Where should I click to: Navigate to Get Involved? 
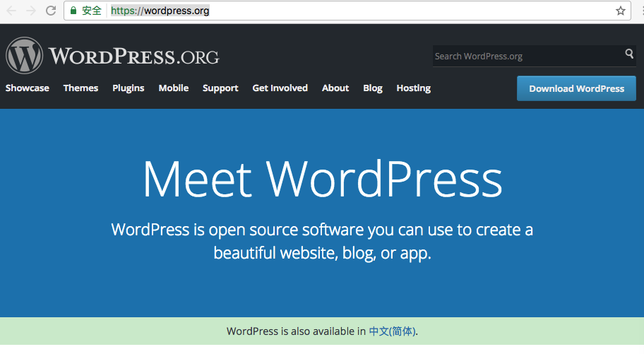(280, 88)
